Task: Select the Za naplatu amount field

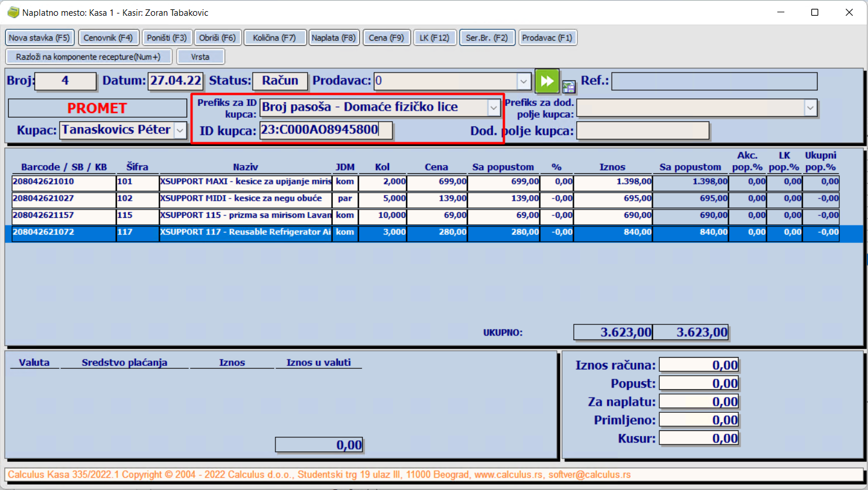Action: coord(699,402)
